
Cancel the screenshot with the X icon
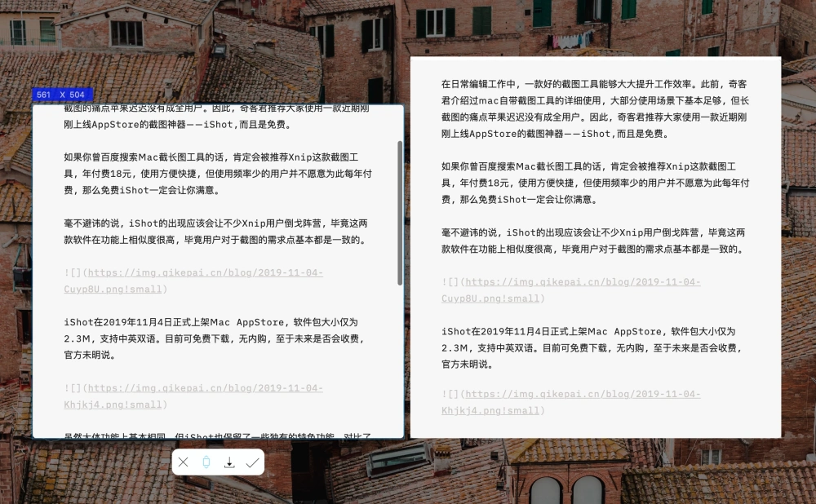pos(183,462)
